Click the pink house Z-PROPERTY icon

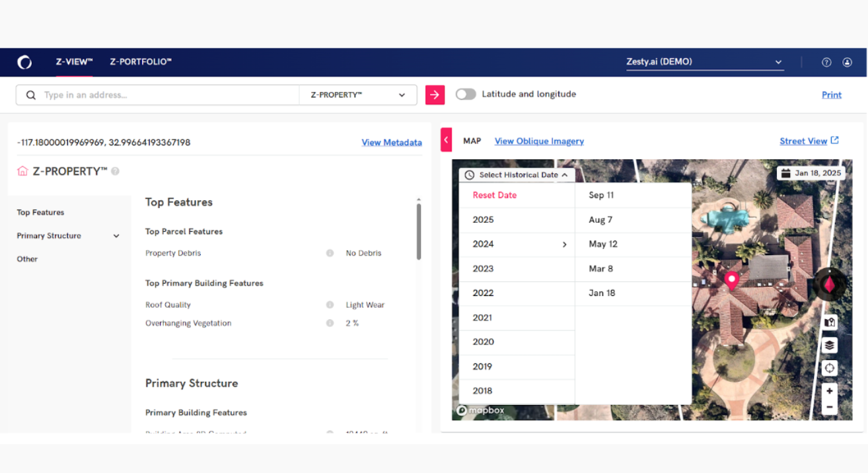tap(22, 171)
